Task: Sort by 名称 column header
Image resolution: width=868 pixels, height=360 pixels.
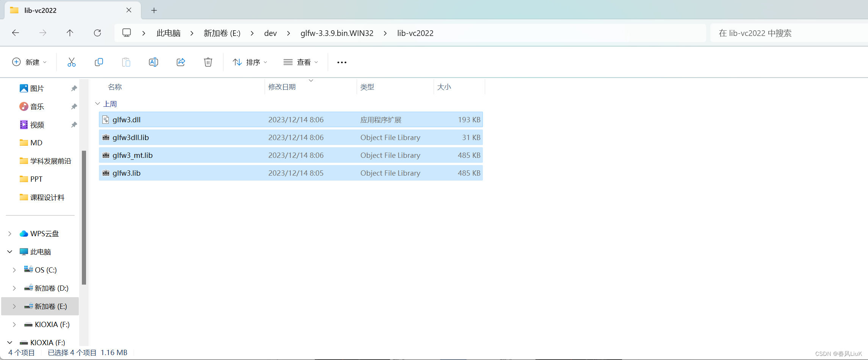Action: (115, 87)
